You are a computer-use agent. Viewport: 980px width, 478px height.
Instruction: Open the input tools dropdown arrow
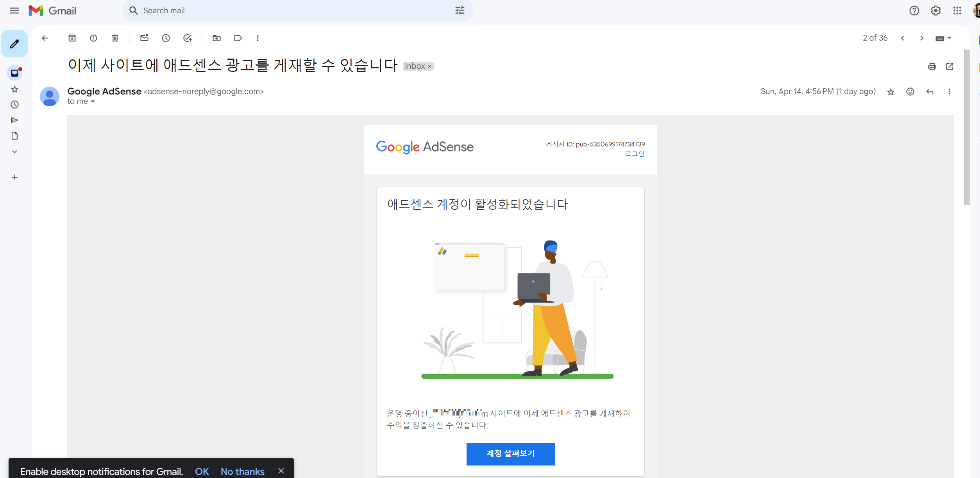950,38
